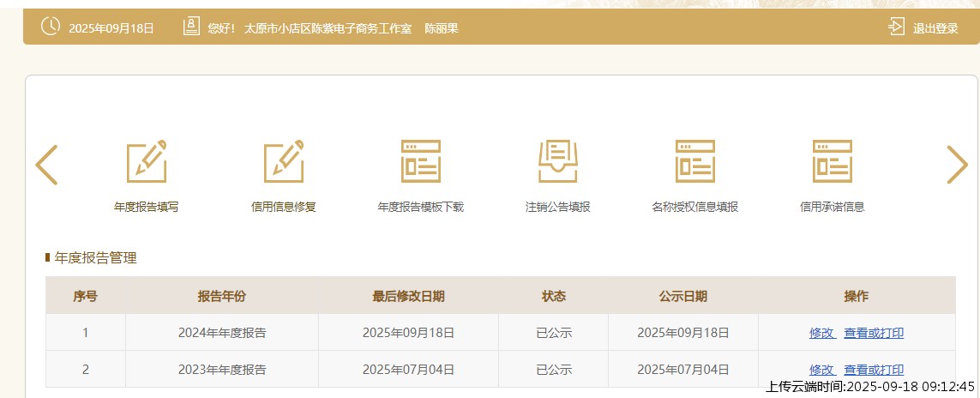
Task: Click the company name 太原市小店区陈紫电子商务工作室
Action: (x=328, y=28)
